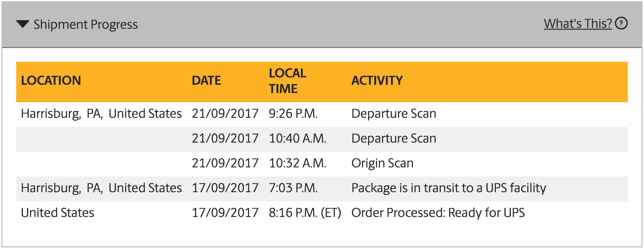The image size is (644, 250).
Task: Collapse the Shipment Progress triangle arrow
Action: (x=23, y=24)
